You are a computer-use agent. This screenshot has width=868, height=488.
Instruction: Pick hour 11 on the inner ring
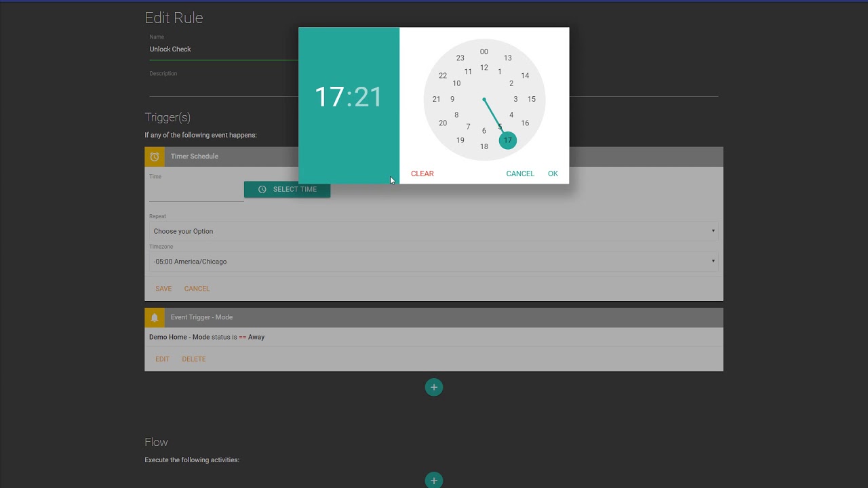(468, 72)
